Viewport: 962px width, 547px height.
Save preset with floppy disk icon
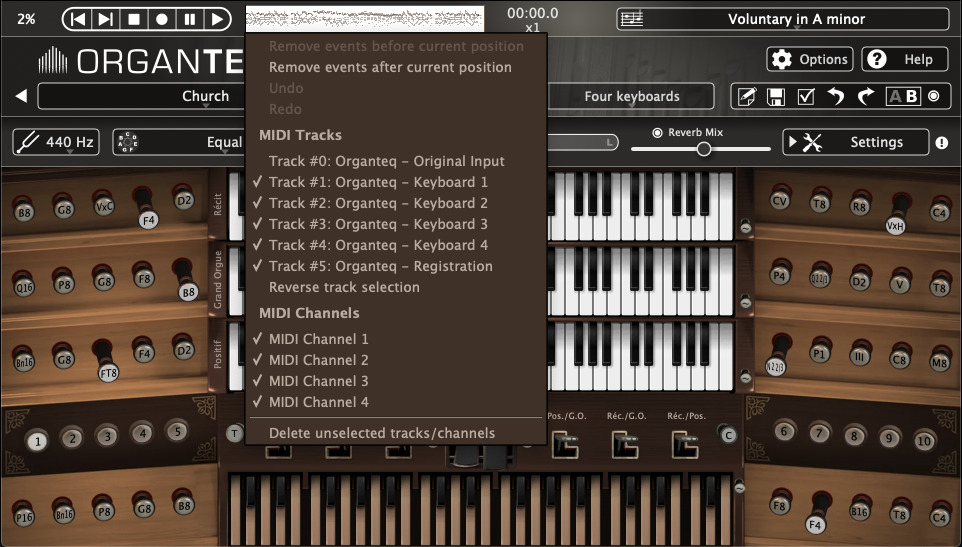pyautogui.click(x=776, y=96)
